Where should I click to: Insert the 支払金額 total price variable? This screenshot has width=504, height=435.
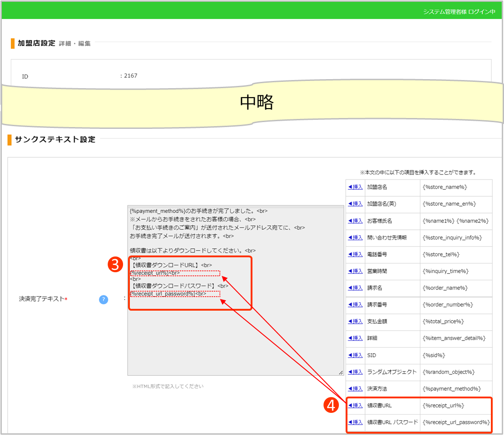(x=355, y=322)
